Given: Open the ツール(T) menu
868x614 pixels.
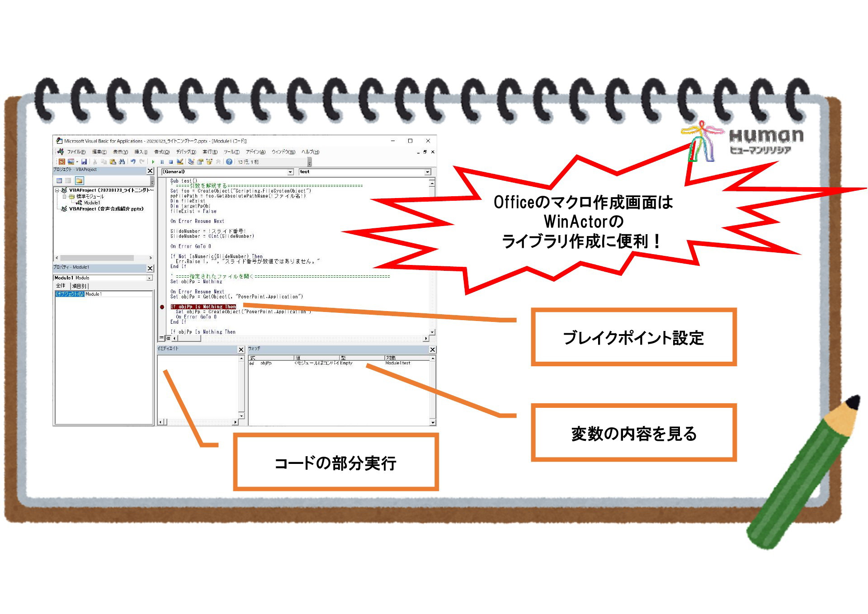Looking at the screenshot, I should tap(231, 152).
